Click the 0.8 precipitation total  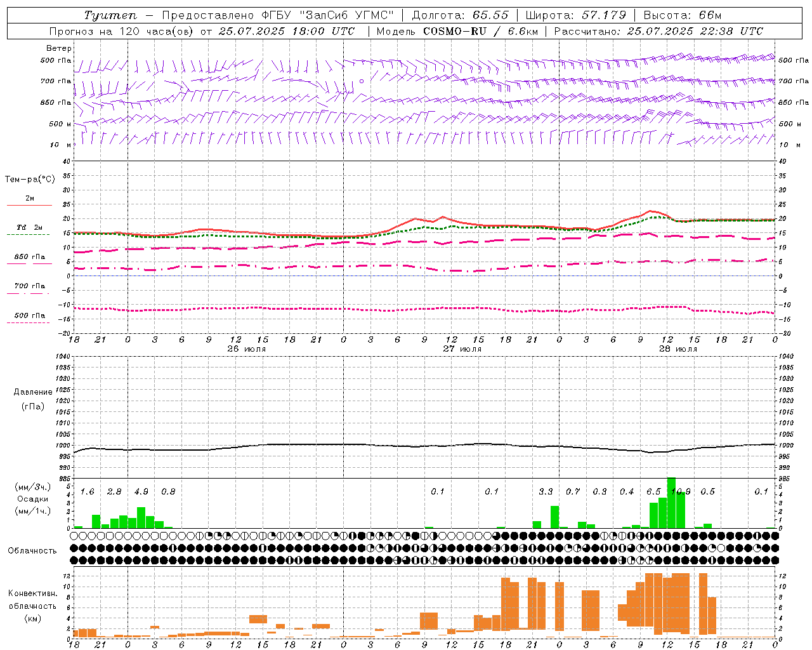(x=168, y=492)
